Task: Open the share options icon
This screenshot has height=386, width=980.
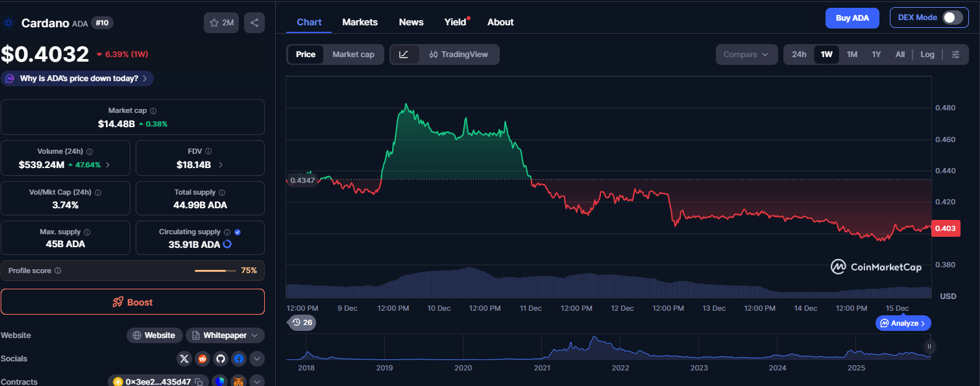Action: 254,22
